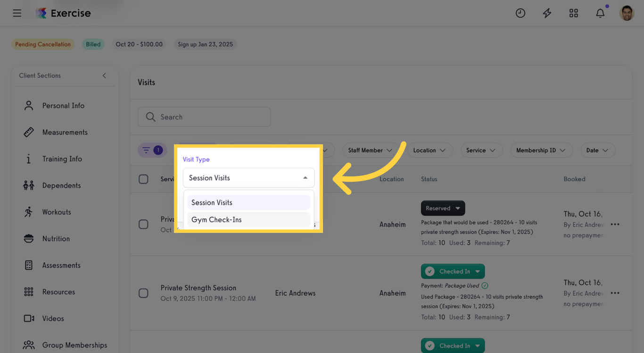Viewport: 644px width, 353px height.
Task: Open Workouts section
Action: (x=57, y=212)
